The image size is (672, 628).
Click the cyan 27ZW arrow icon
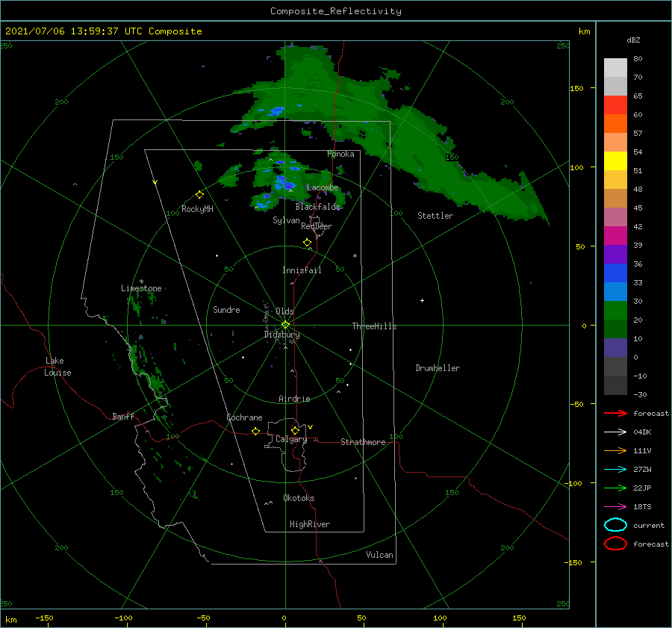pyautogui.click(x=615, y=470)
